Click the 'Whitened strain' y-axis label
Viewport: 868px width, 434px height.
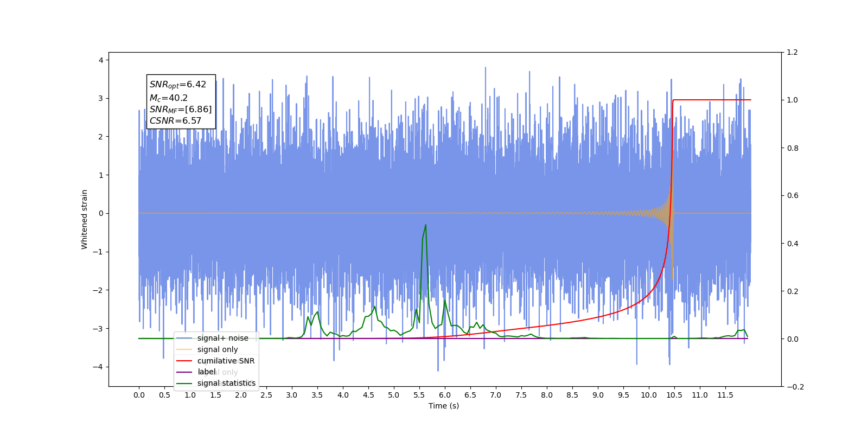(84, 219)
